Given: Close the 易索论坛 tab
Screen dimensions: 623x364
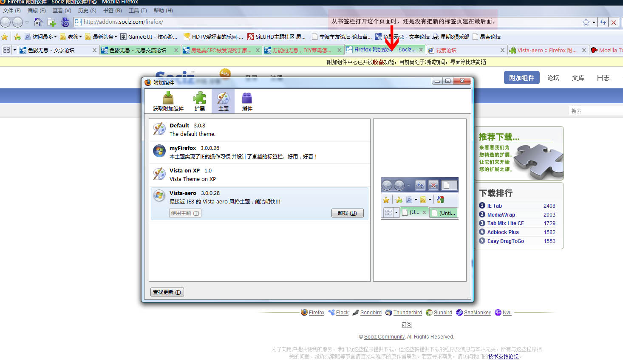Looking at the screenshot, I should point(502,50).
